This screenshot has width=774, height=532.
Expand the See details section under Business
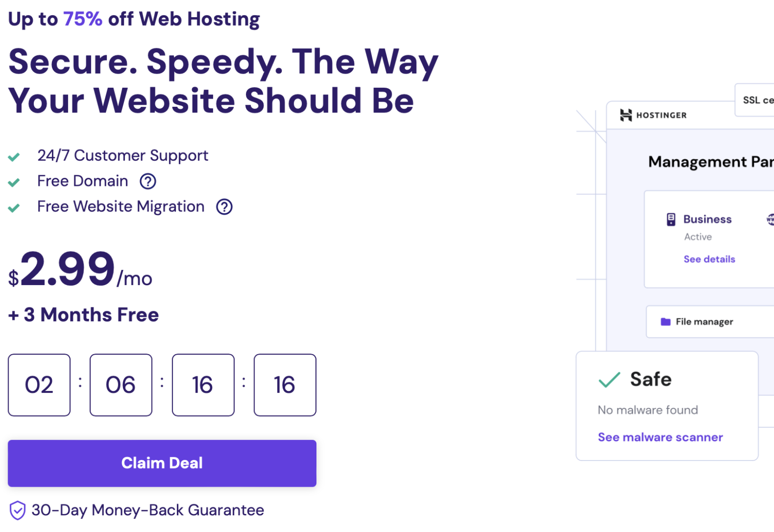709,259
